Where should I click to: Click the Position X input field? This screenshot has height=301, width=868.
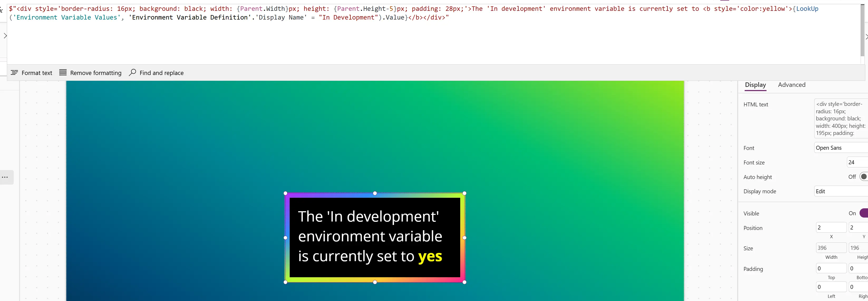coord(831,227)
